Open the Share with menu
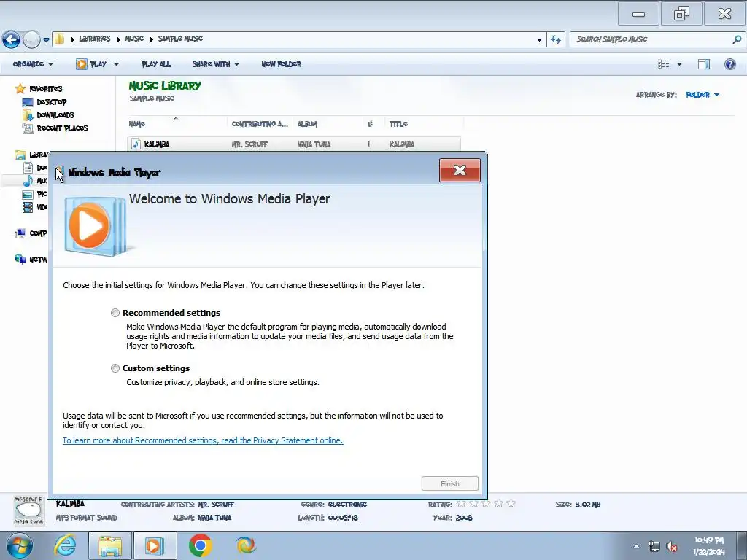 [215, 64]
